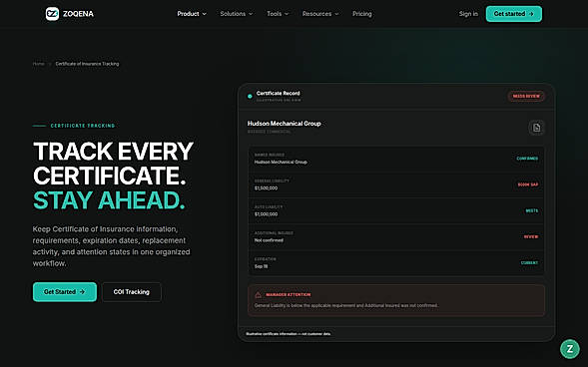This screenshot has height=367, width=588.
Task: Expand the Resources dropdown menu
Action: [x=320, y=14]
